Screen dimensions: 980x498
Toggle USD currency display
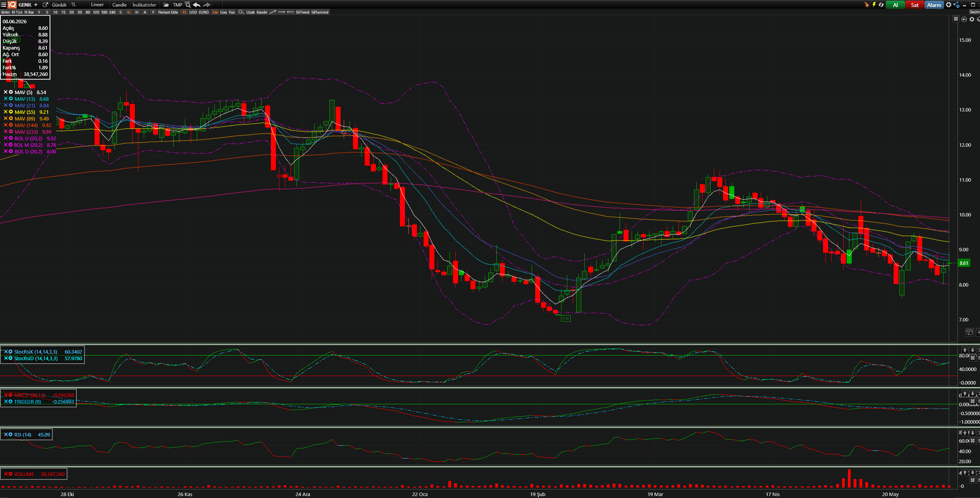[193, 12]
